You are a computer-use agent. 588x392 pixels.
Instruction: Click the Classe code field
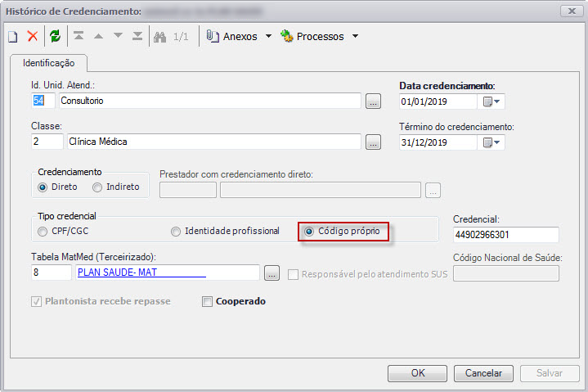pyautogui.click(x=47, y=142)
